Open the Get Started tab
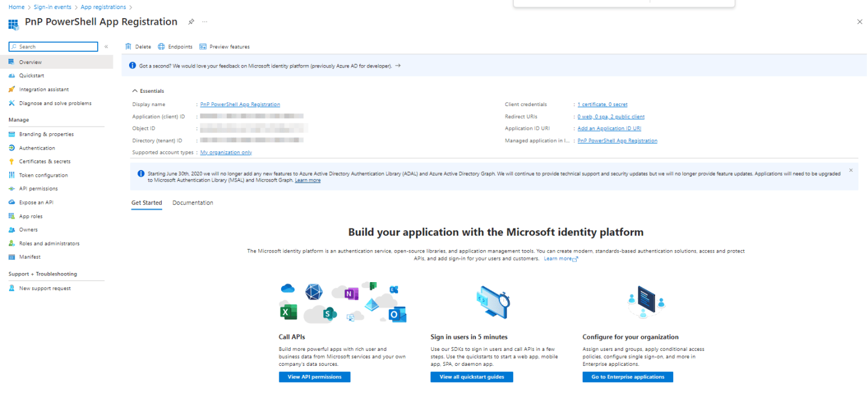Screen dimensions: 868x393 (147, 203)
